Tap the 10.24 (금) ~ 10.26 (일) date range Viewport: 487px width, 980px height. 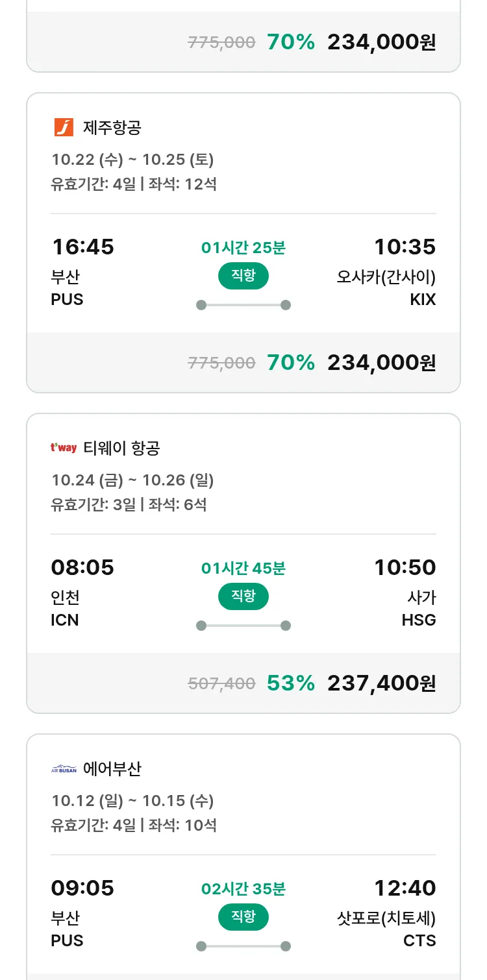(x=132, y=480)
